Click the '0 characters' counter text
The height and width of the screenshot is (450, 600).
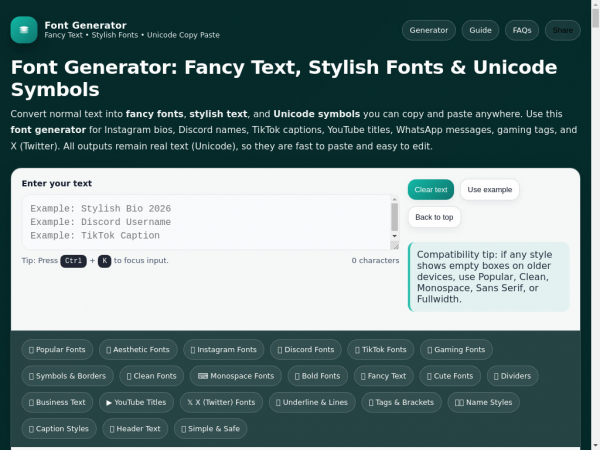tap(375, 261)
